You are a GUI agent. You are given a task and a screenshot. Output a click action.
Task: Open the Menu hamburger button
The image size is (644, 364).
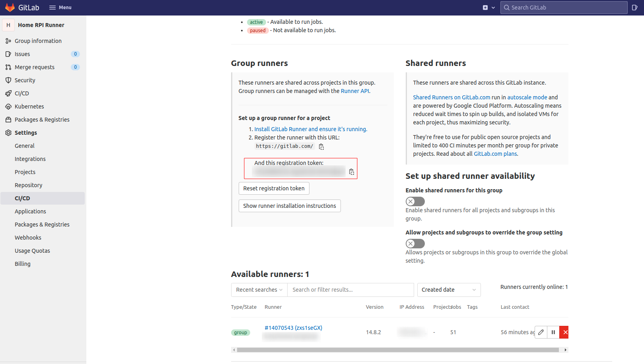coord(60,8)
